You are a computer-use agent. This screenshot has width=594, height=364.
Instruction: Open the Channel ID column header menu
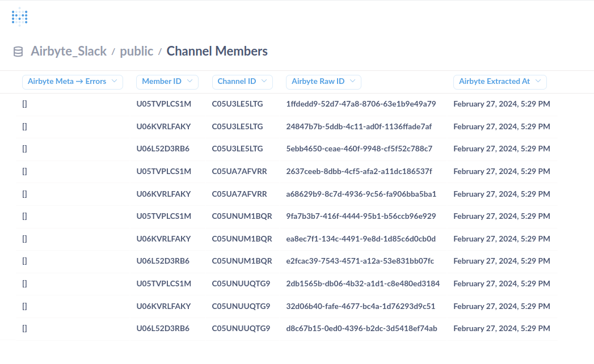pyautogui.click(x=242, y=82)
